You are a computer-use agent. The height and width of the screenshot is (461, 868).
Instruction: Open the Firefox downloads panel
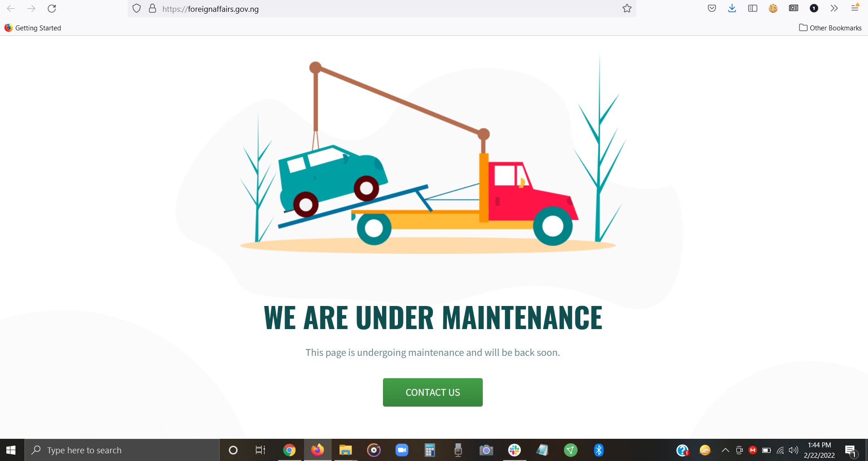[732, 8]
